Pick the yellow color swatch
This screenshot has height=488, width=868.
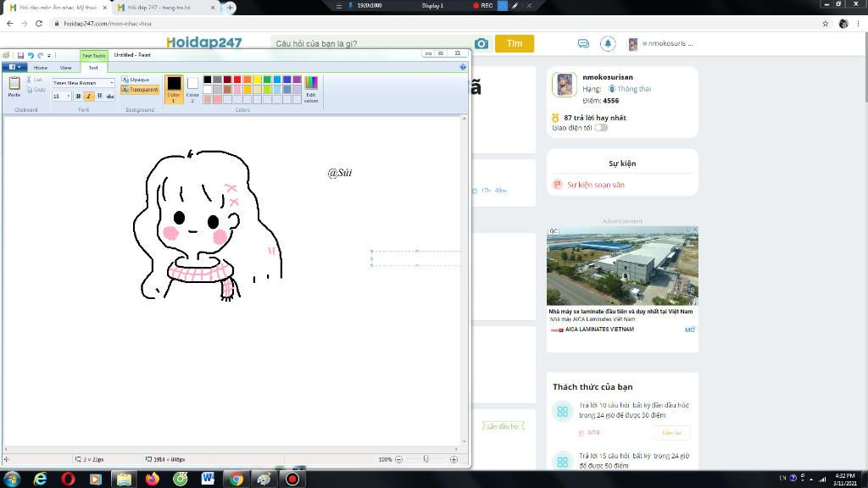258,80
